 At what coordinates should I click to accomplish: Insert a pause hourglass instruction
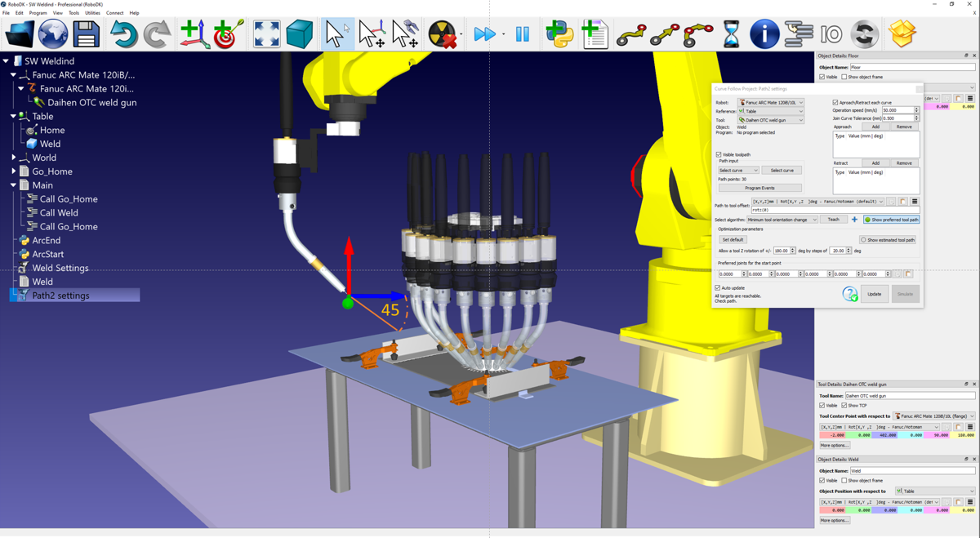tap(731, 34)
